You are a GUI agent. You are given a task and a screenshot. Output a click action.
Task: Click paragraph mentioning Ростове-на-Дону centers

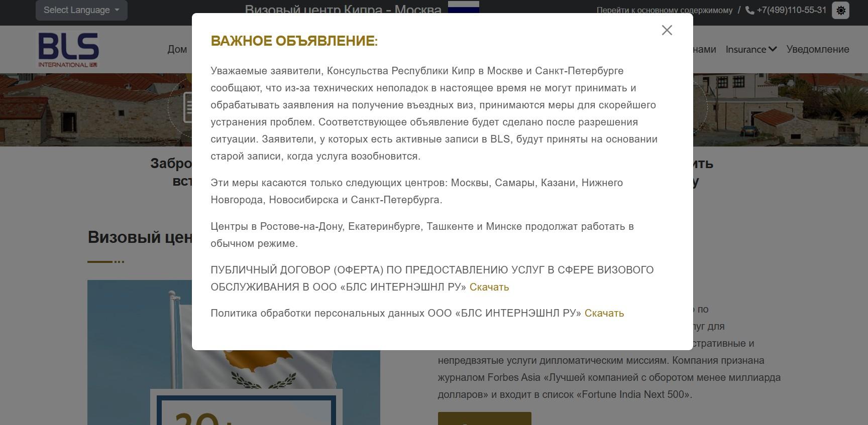[x=422, y=235]
